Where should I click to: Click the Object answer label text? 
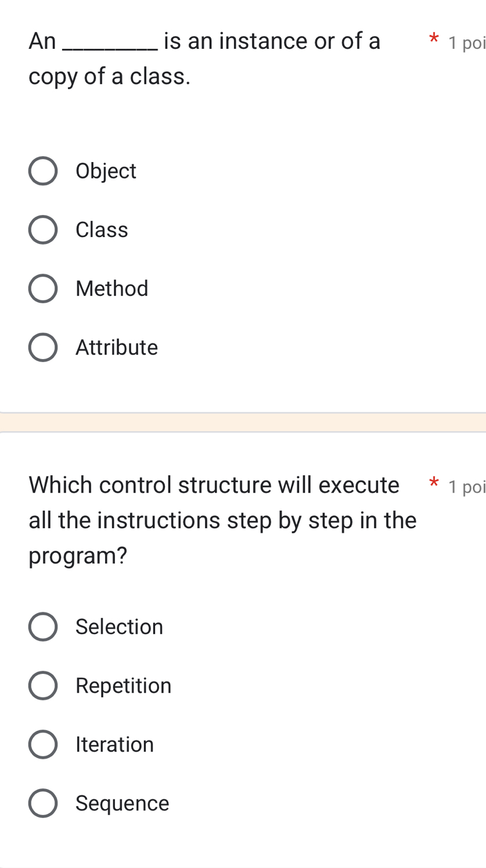coord(106,171)
